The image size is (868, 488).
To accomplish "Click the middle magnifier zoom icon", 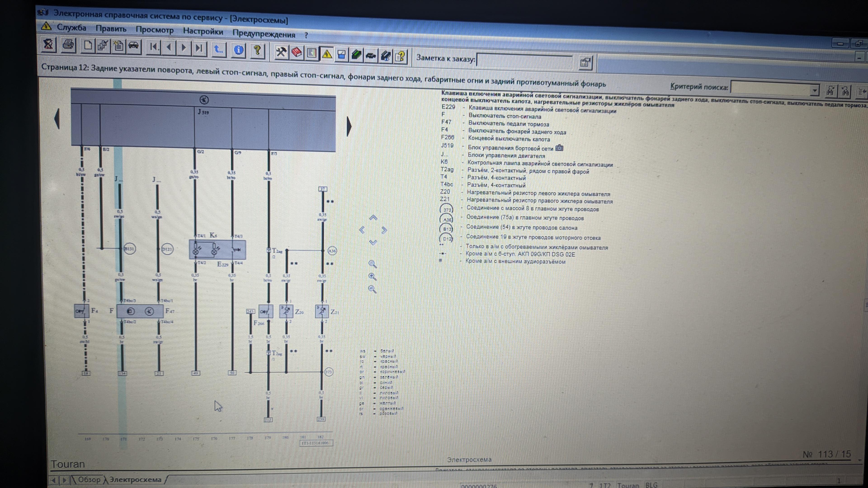I will (372, 277).
